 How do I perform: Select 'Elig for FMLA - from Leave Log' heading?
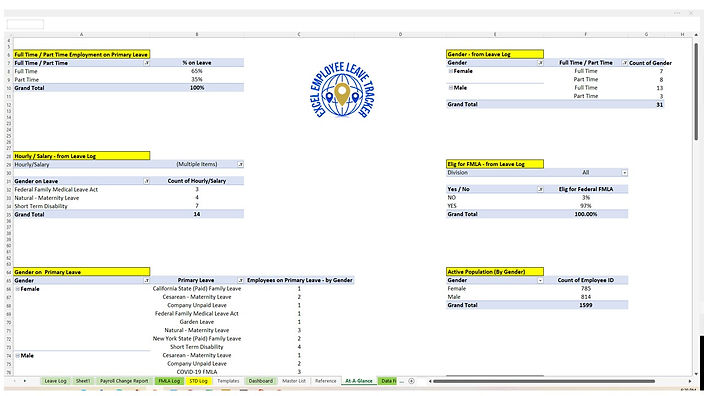495,164
